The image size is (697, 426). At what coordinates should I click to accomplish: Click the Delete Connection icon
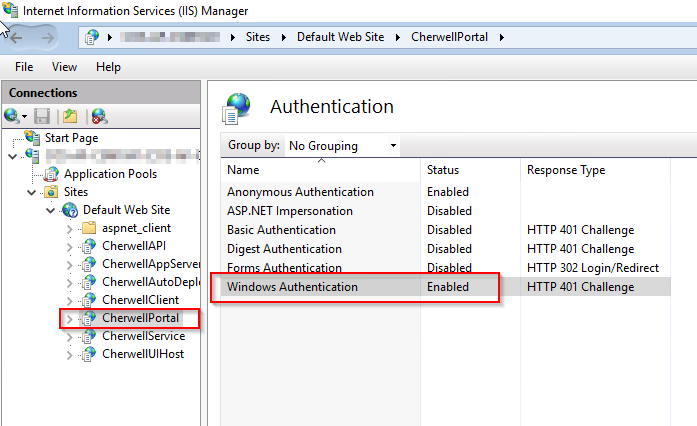coord(99,116)
